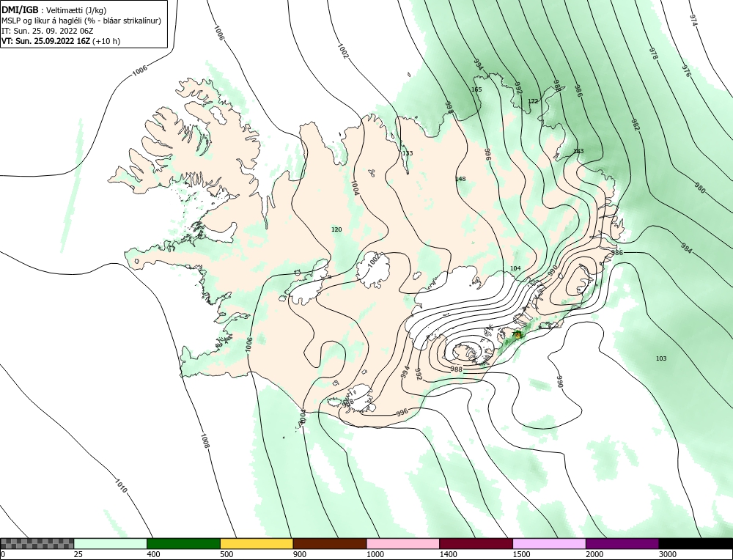Click the 984 isobar label
This screenshot has height=560, width=733.
click(x=686, y=248)
